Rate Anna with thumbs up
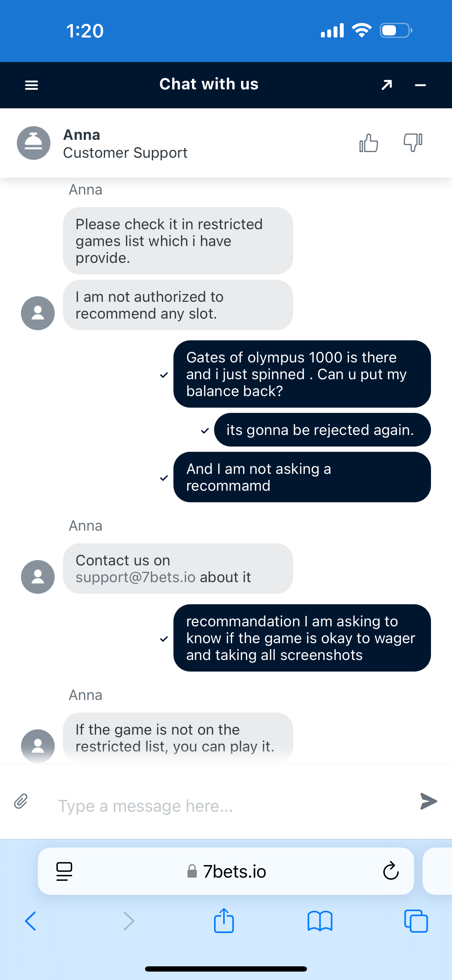The height and width of the screenshot is (980, 452). [368, 143]
